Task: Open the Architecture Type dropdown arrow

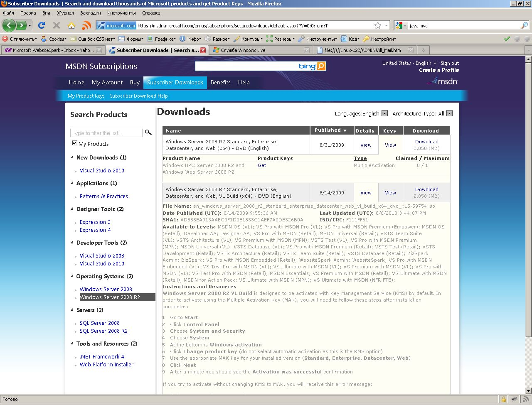Action: pos(449,113)
